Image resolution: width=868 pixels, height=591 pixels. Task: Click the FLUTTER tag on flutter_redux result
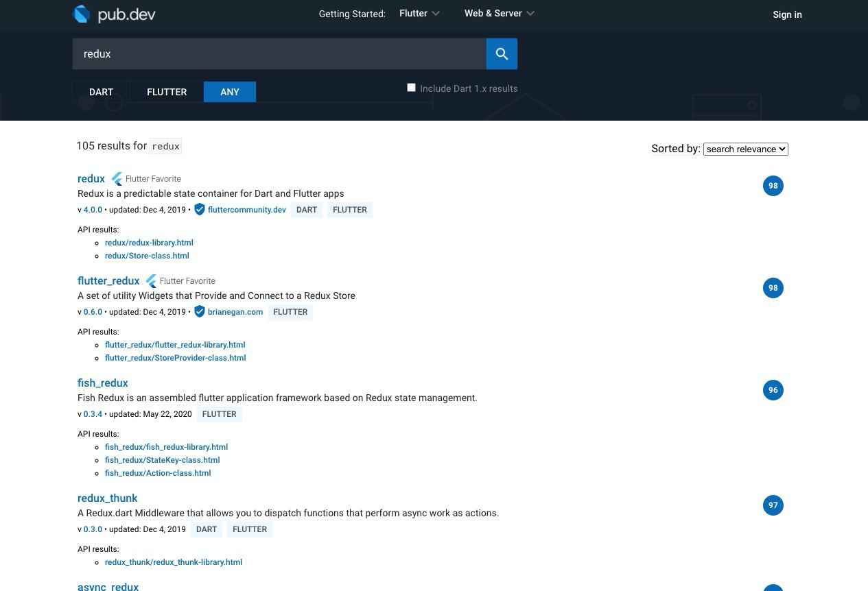click(x=290, y=312)
